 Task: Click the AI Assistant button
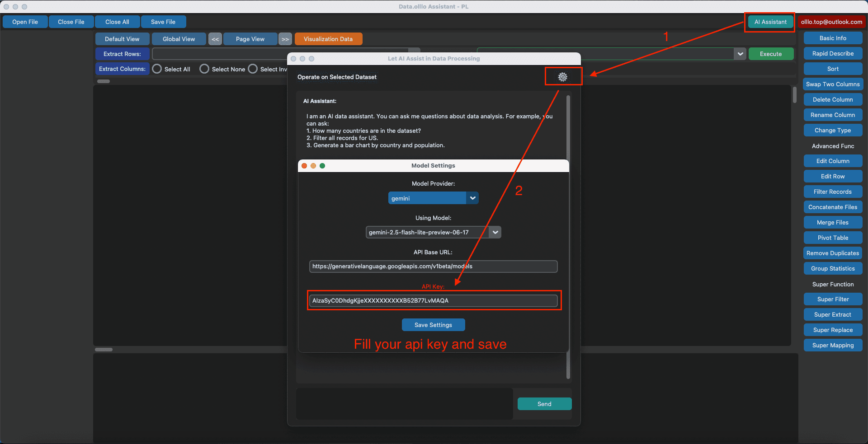769,21
